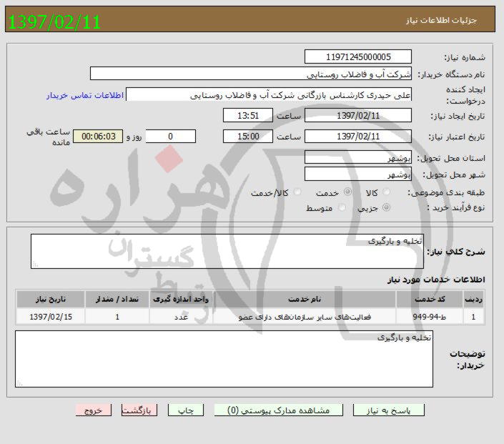Click the واحد اندازه گیری column header

tap(181, 300)
